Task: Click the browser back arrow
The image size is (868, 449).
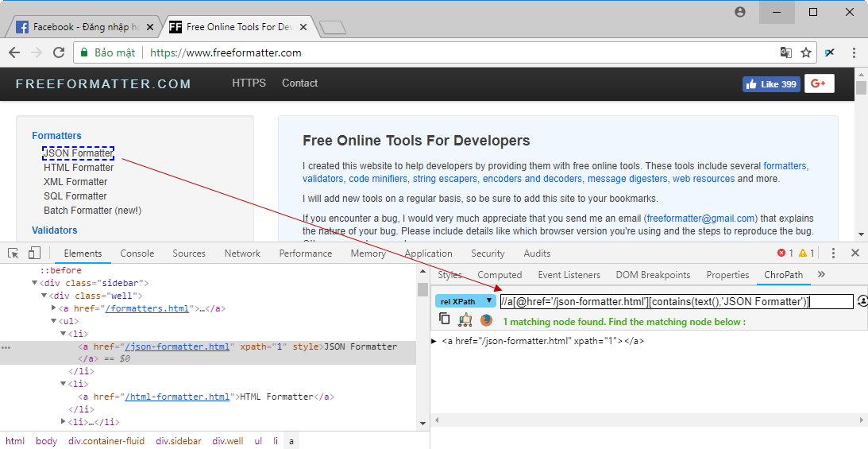Action: pyautogui.click(x=14, y=52)
